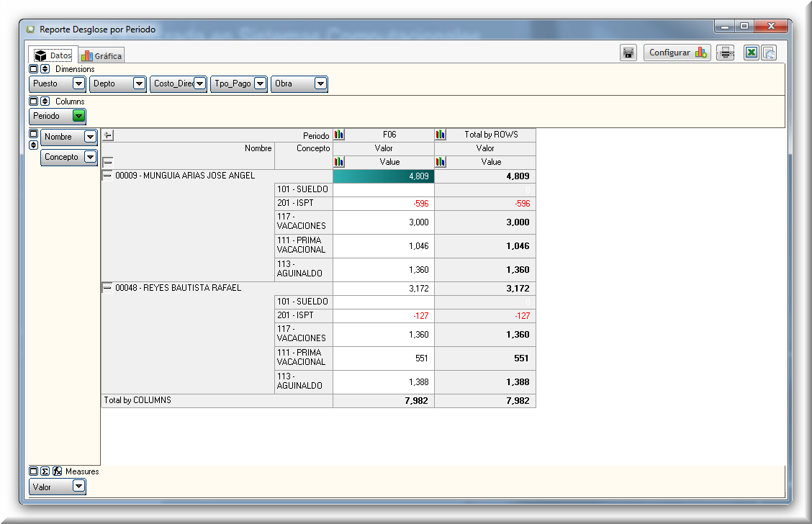812x524 pixels.
Task: Toggle the square box beside Dimensions
Action: click(33, 69)
